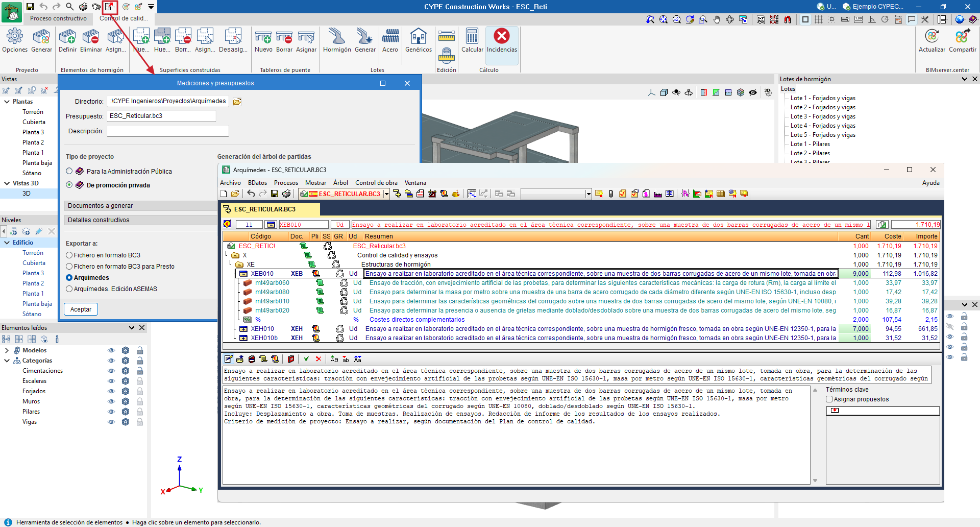This screenshot has width=980, height=527.
Task: Toggle the red magnet snap icon
Action: pos(788,19)
